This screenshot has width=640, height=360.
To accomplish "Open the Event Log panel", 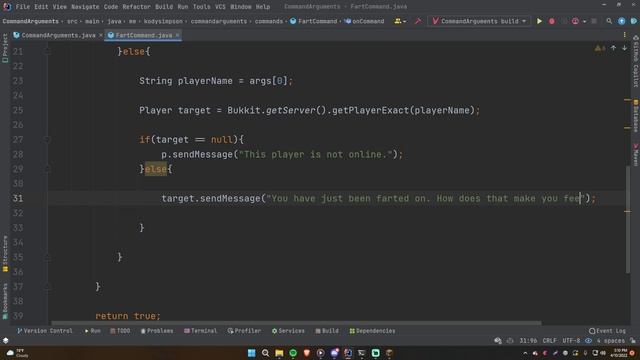I will tap(607, 331).
